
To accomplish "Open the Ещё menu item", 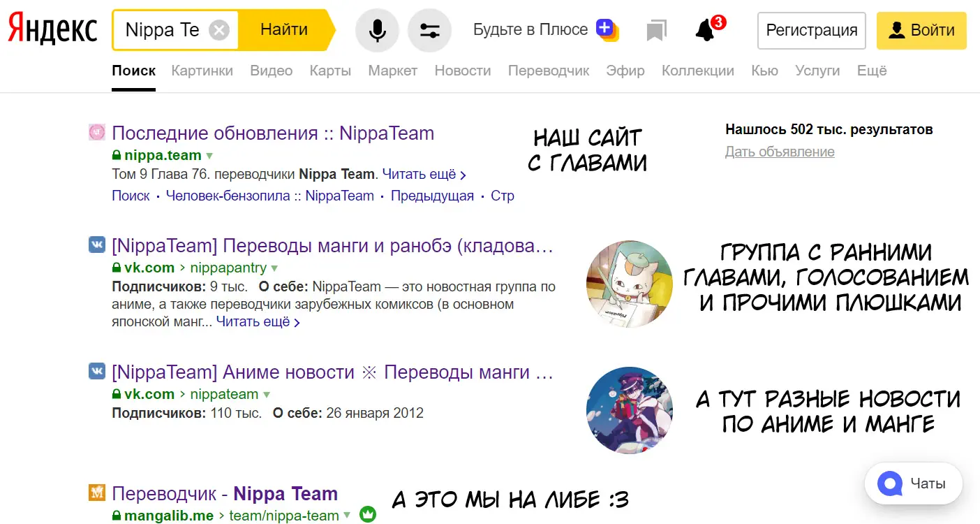I will [872, 71].
